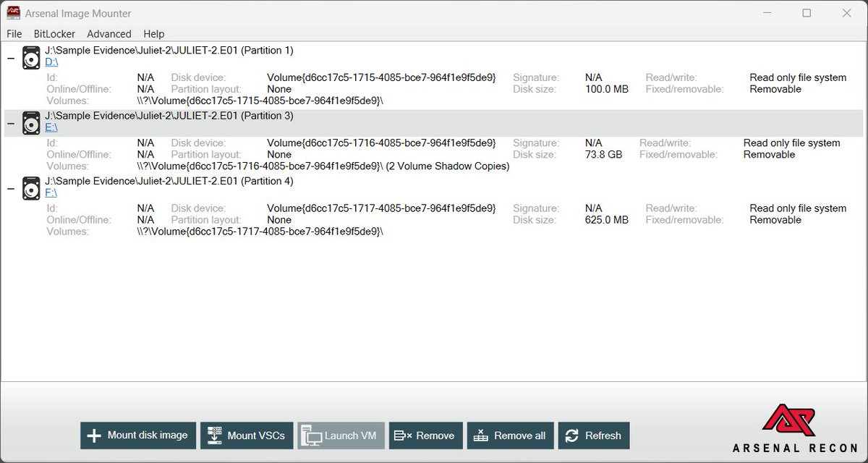
Task: Click the Remove button
Action: click(426, 436)
